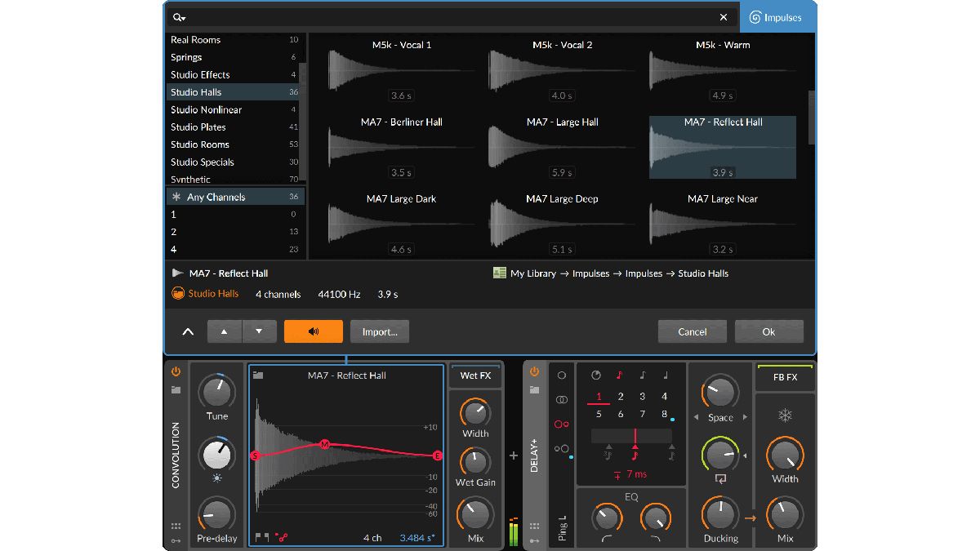Image resolution: width=980 pixels, height=551 pixels.
Task: Select the ping-pong R mode icon
Action: [562, 448]
